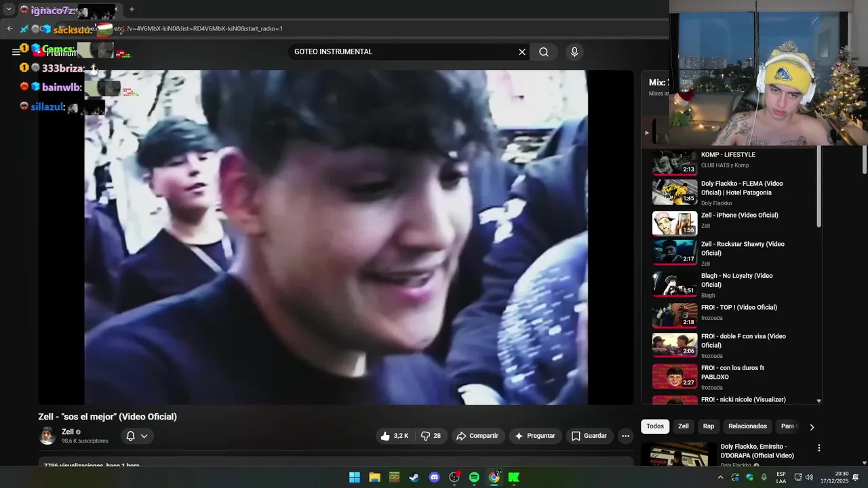868x488 pixels.
Task: Click the Compartir share button
Action: pos(477,436)
